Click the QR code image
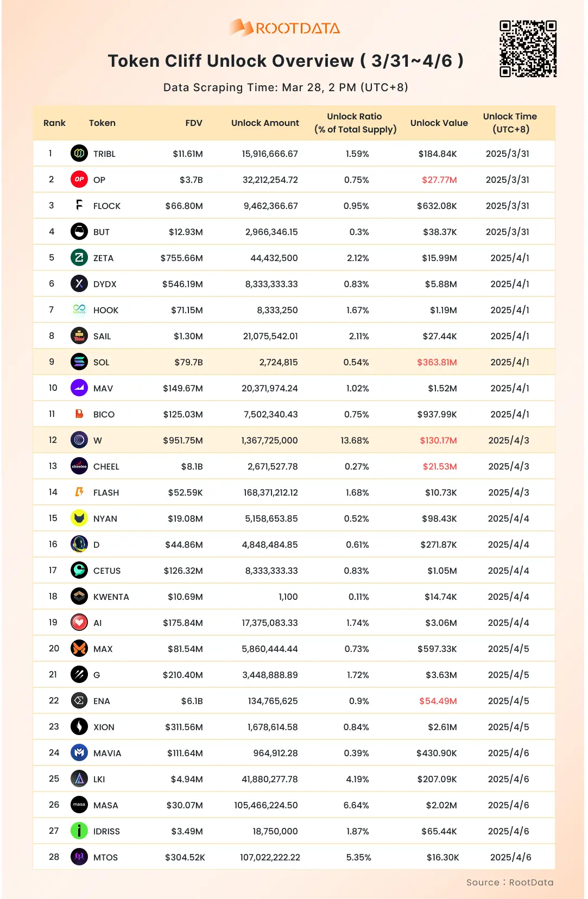The height and width of the screenshot is (899, 588). tap(528, 49)
